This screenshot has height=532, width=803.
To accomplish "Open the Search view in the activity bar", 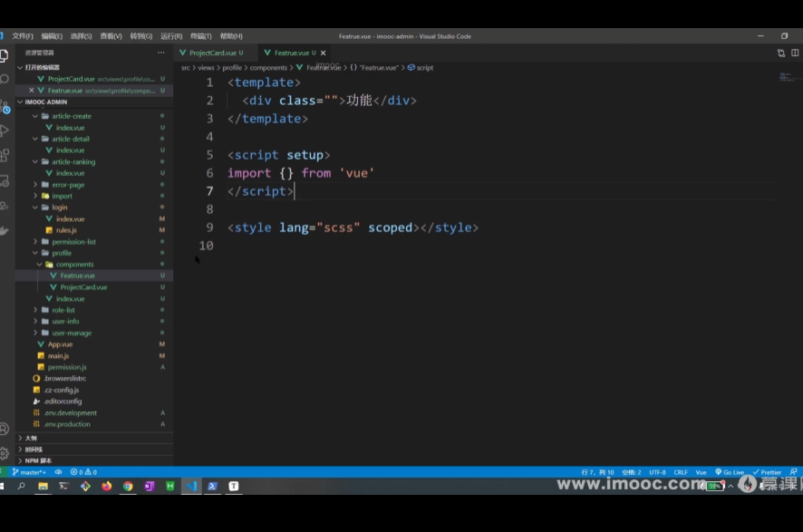I will [5, 80].
